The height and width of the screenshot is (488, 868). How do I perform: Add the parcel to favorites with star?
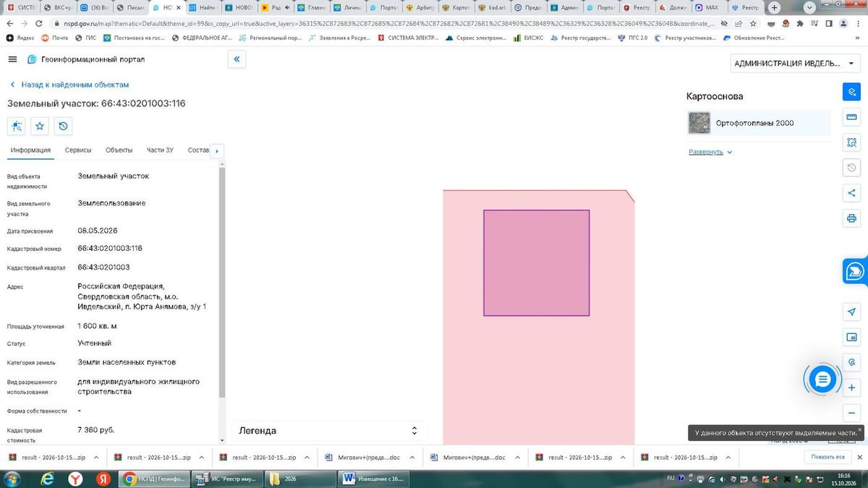click(40, 127)
